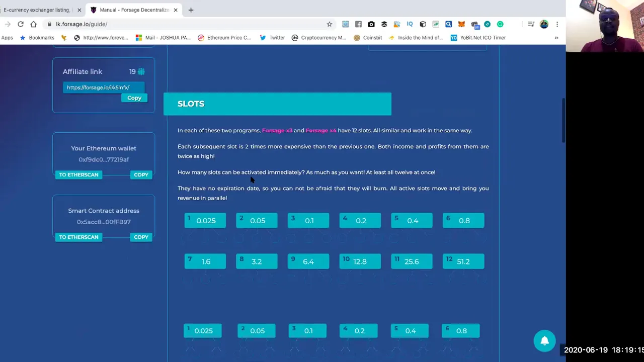Open the blue magnifier search extension

448,24
